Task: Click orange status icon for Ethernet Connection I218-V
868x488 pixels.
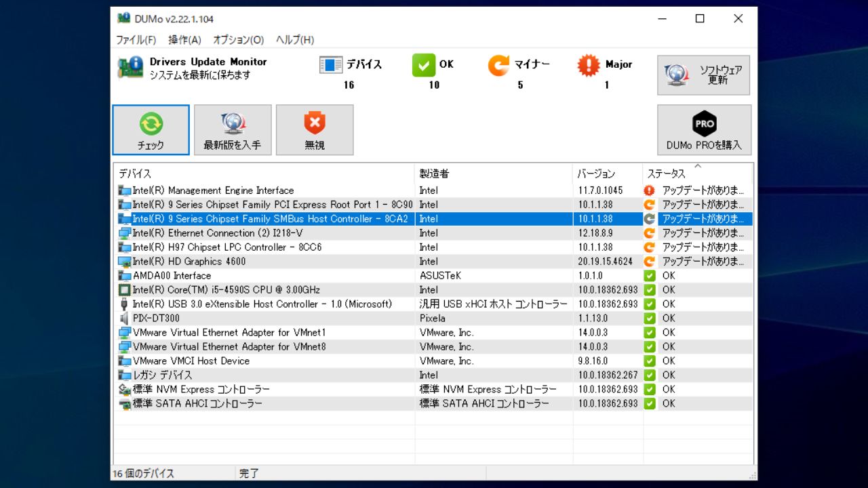Action: (650, 233)
